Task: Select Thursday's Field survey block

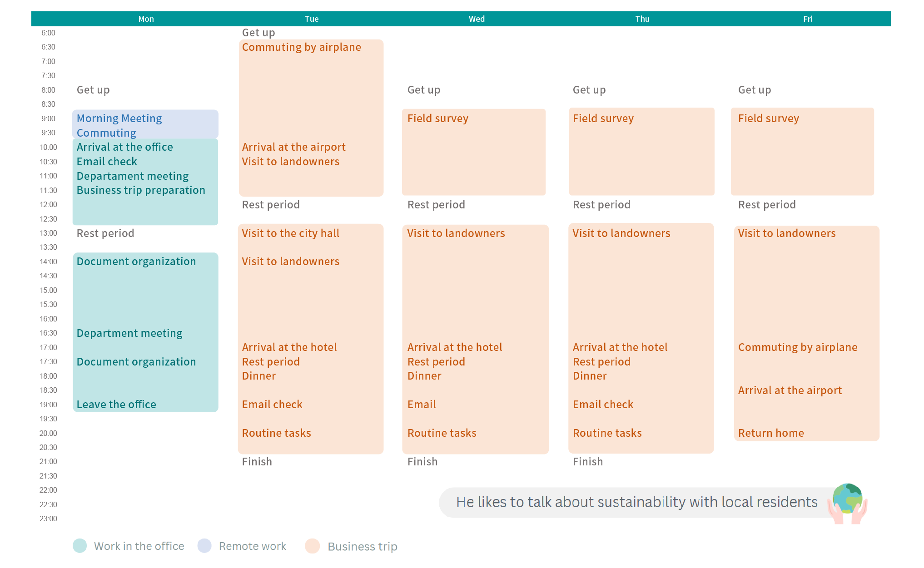Action: click(641, 152)
